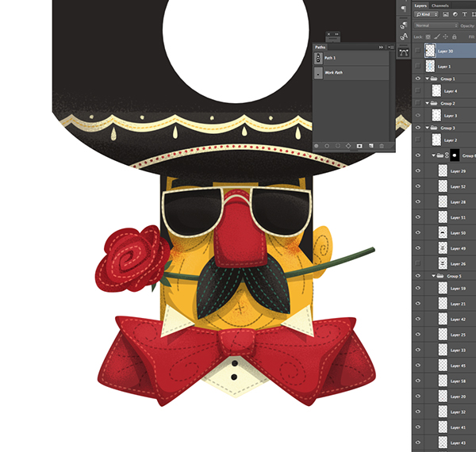Image resolution: width=476 pixels, height=452 pixels.
Task: Open the Paragraph Styles panel icon
Action: 404,25
